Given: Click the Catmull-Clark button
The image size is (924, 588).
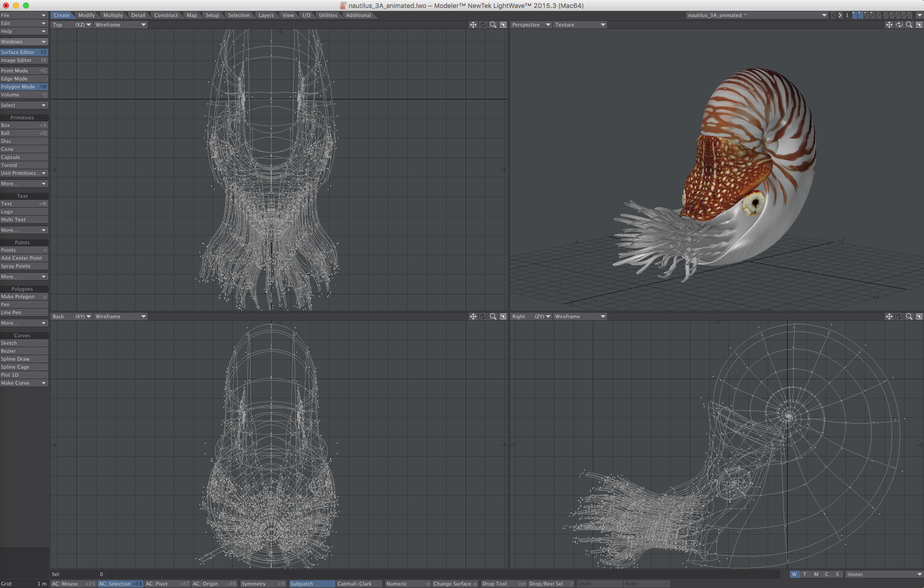Looking at the screenshot, I should click(x=360, y=584).
